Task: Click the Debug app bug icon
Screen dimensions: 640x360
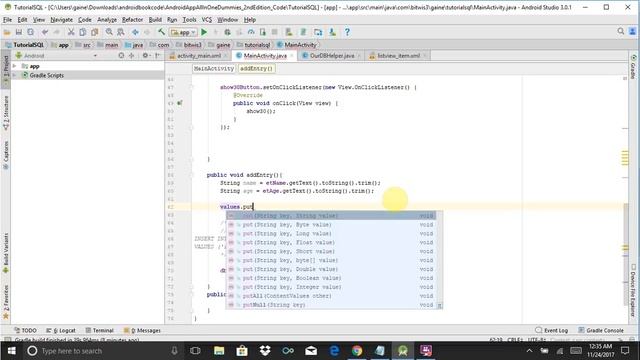Action: click(227, 32)
